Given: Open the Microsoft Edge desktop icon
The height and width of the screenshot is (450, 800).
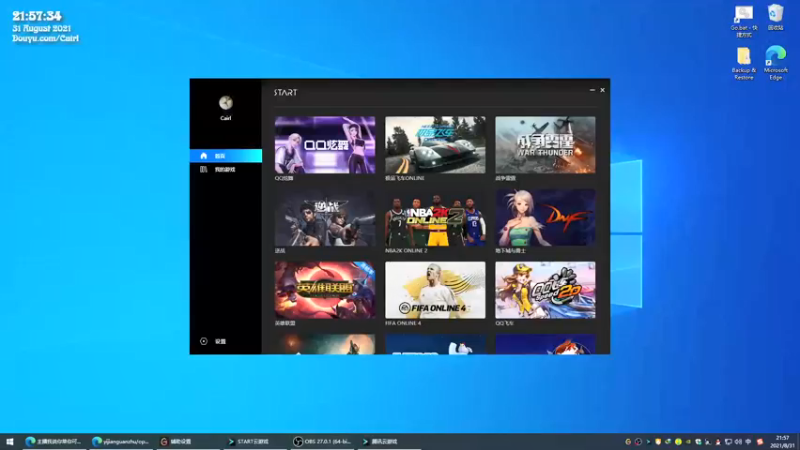Looking at the screenshot, I should click(x=776, y=63).
